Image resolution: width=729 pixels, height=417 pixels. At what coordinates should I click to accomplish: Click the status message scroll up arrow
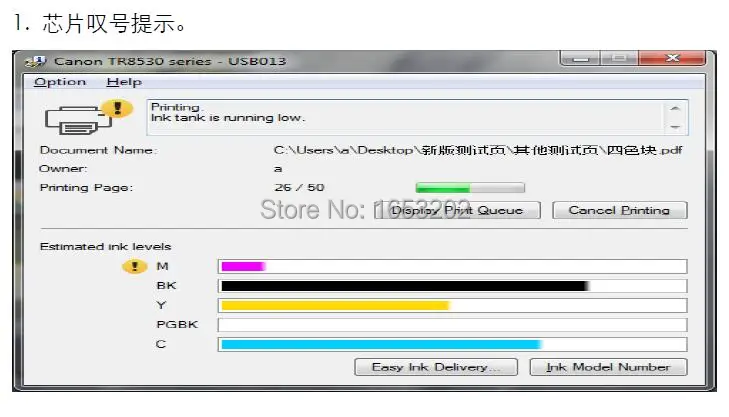pyautogui.click(x=675, y=108)
